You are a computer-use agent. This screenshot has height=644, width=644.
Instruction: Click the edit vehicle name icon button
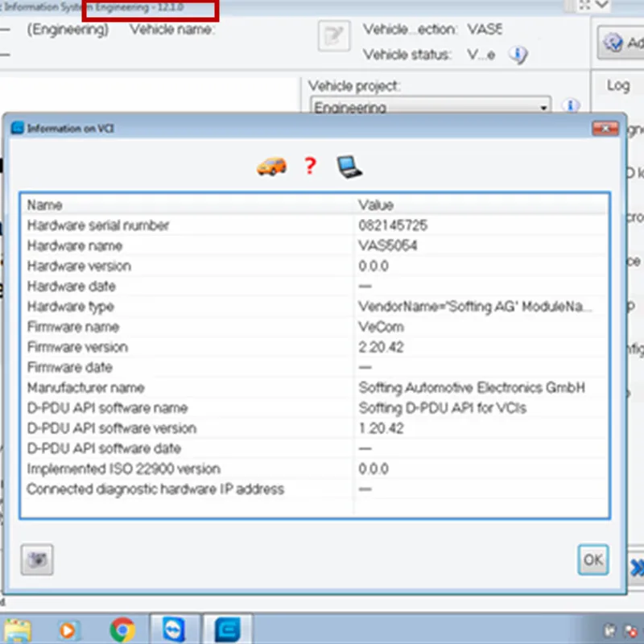[334, 36]
